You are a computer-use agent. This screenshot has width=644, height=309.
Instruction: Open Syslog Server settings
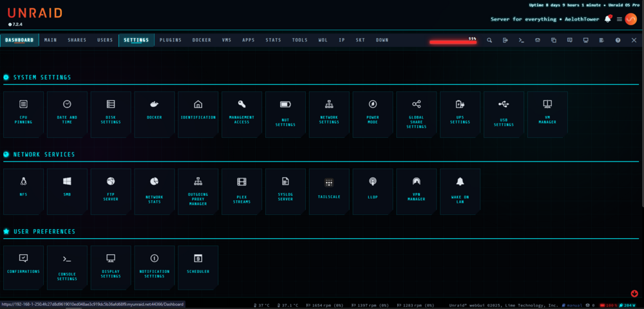tap(285, 192)
